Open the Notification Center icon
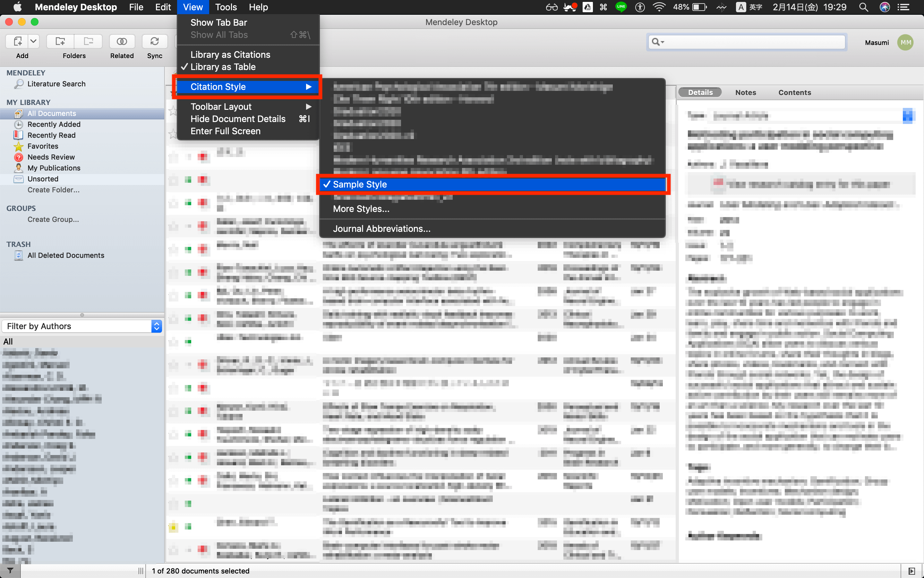Image resolution: width=924 pixels, height=578 pixels. point(903,7)
